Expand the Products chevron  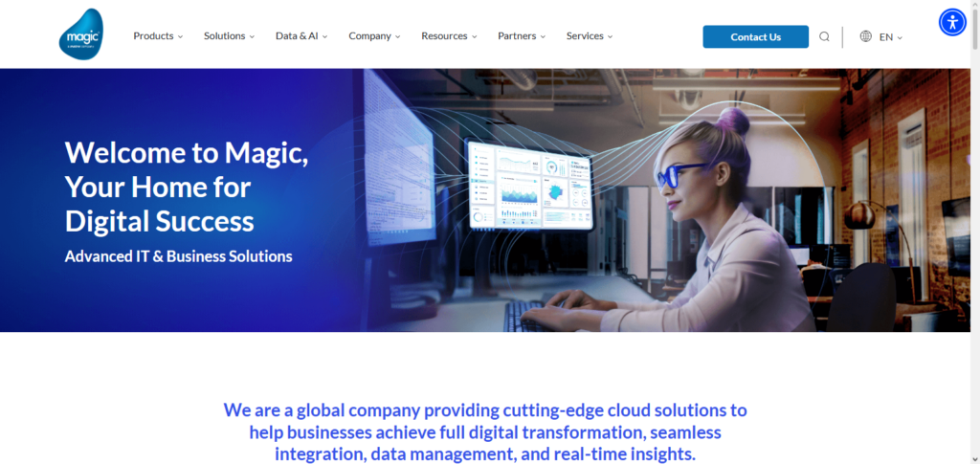tap(180, 37)
